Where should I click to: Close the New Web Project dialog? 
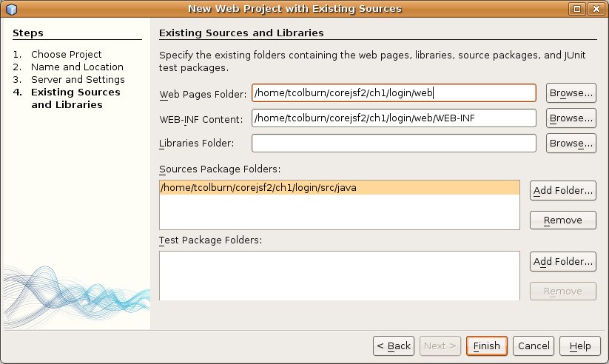pos(596,9)
